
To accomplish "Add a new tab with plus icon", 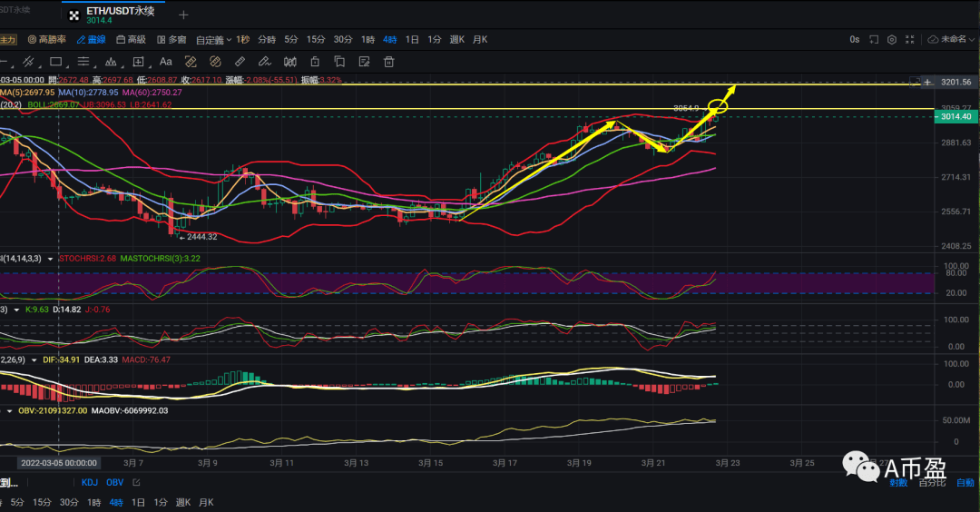I will 183,15.
